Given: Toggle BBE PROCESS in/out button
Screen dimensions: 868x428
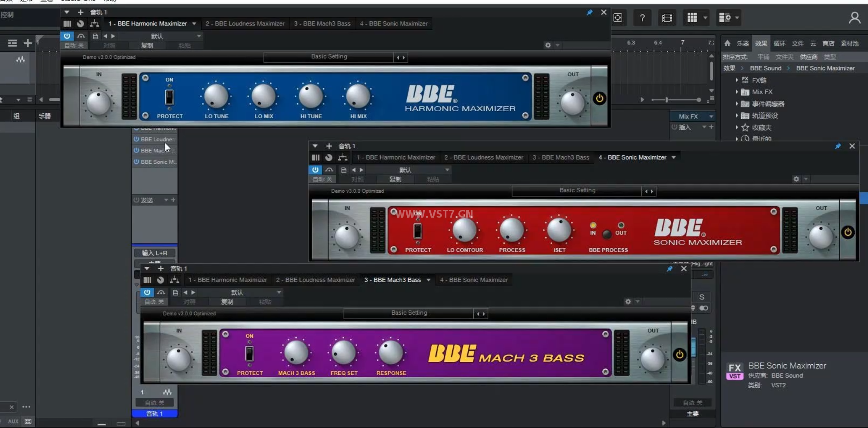Looking at the screenshot, I should click(606, 234).
